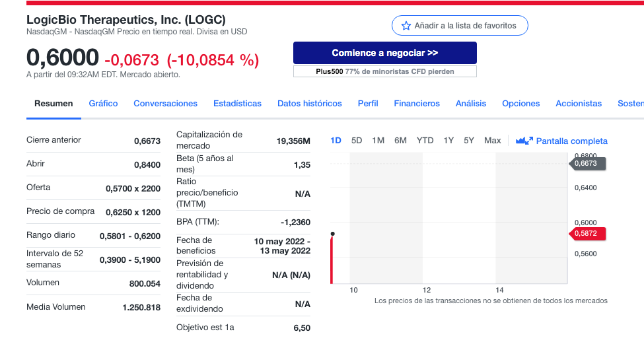
Task: Open the Opciones tab
Action: click(520, 104)
